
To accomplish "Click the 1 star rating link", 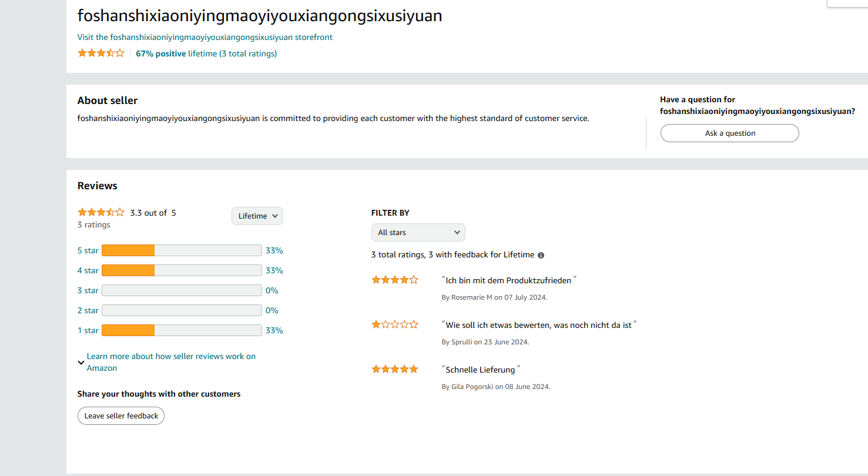I will pyautogui.click(x=88, y=331).
